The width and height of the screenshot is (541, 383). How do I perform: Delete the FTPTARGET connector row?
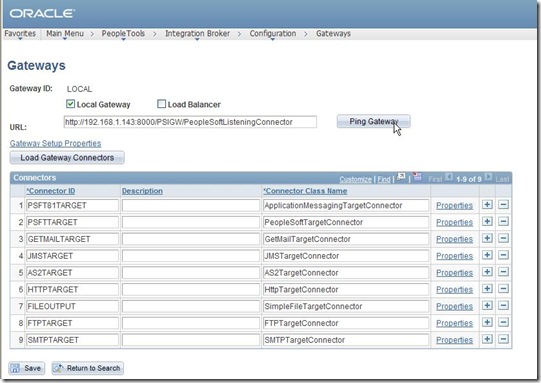click(x=503, y=323)
